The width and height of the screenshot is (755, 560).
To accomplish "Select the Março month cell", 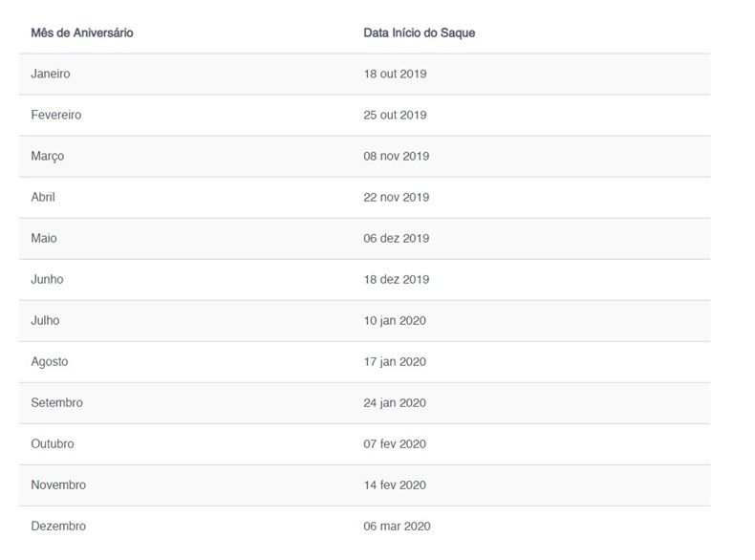I will pos(48,156).
